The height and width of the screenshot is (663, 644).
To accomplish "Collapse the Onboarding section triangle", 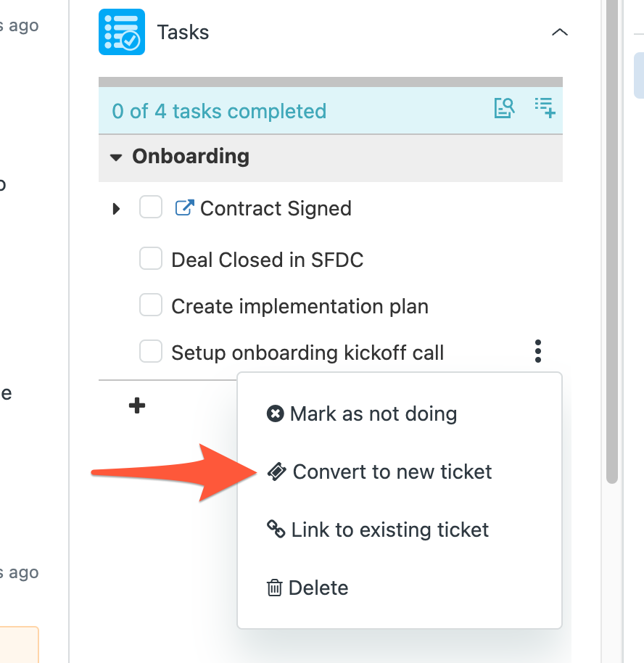I will click(x=116, y=157).
